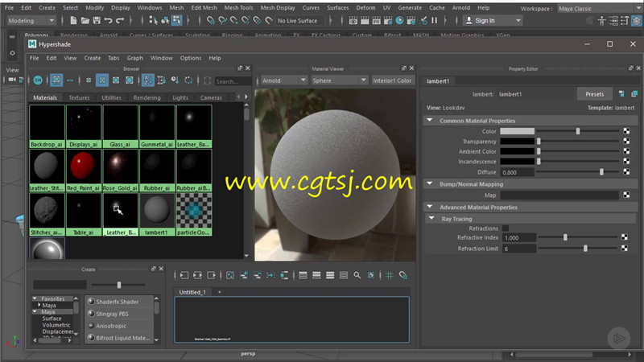644x362 pixels.
Task: Open Hypershade Tabs menu
Action: (114, 58)
